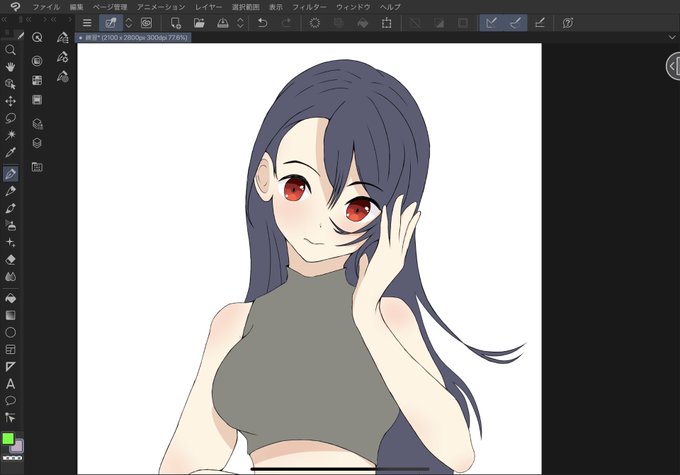Select the Pen tool
680x475 pixels.
(10, 174)
